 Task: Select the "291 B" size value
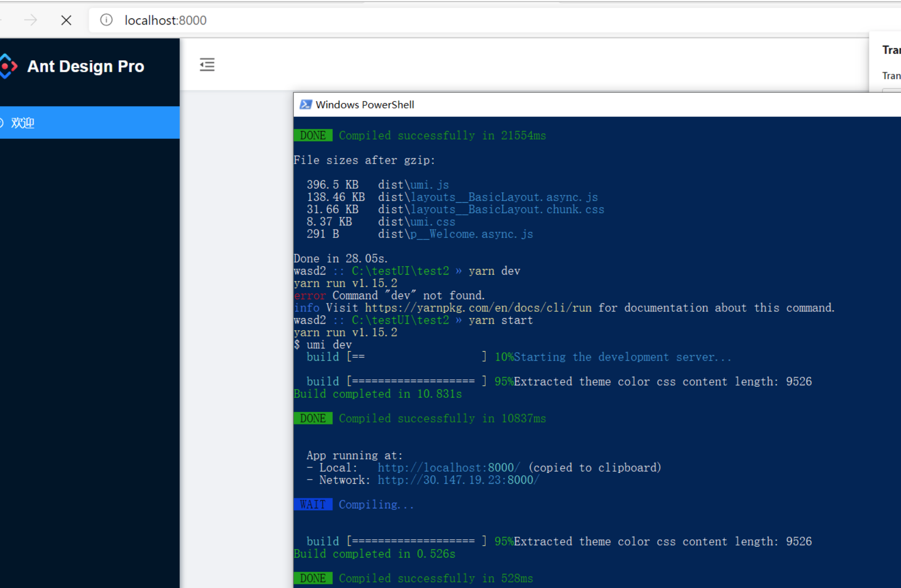(323, 234)
